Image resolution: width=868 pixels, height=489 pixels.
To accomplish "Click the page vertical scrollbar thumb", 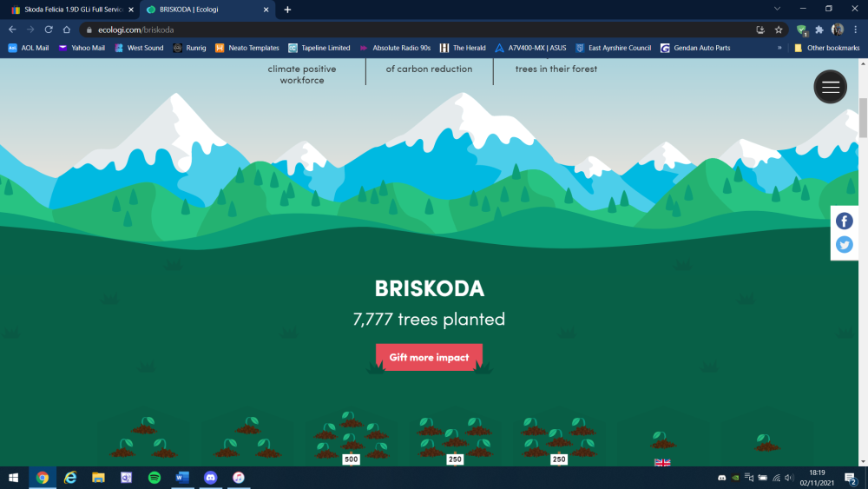I will click(x=863, y=117).
